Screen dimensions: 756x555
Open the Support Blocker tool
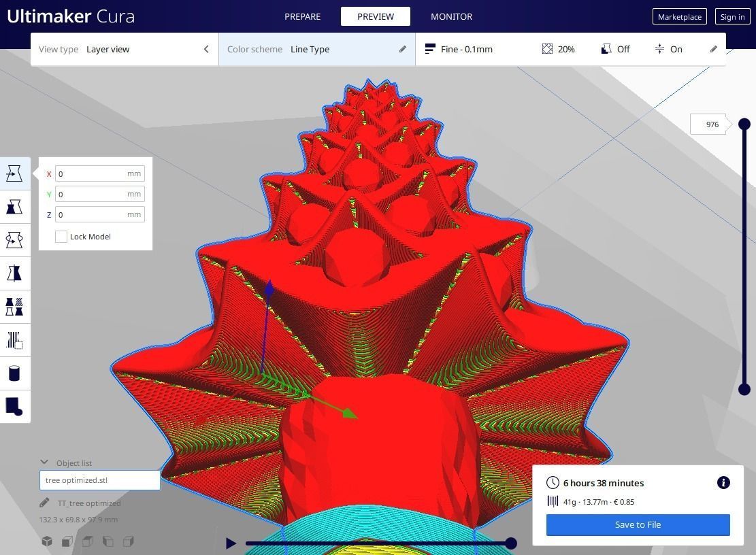(x=14, y=340)
